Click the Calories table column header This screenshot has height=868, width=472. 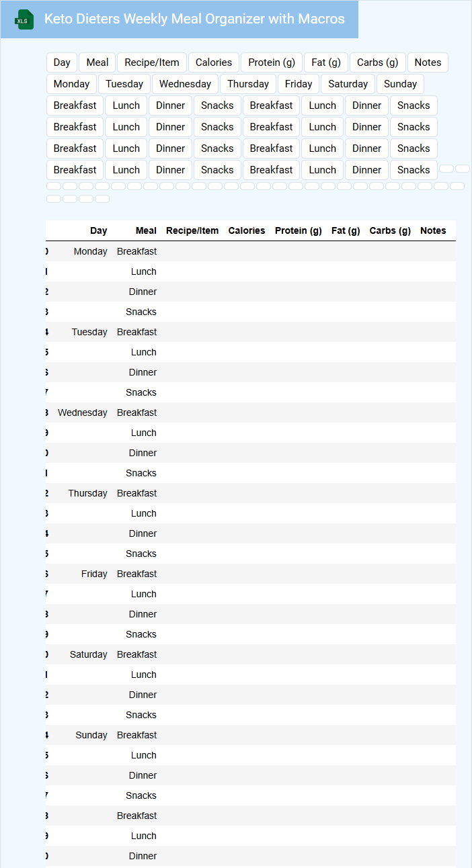(x=247, y=230)
